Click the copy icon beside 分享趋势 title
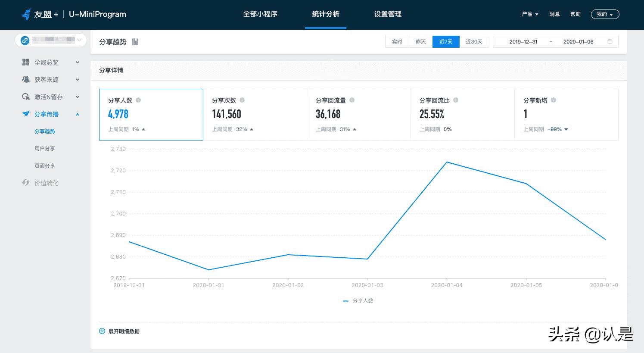Viewport: 644px width, 353px height. pyautogui.click(x=135, y=41)
